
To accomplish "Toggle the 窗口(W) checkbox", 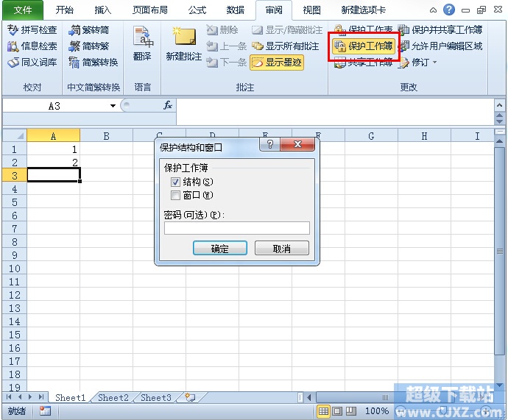I will (x=175, y=195).
